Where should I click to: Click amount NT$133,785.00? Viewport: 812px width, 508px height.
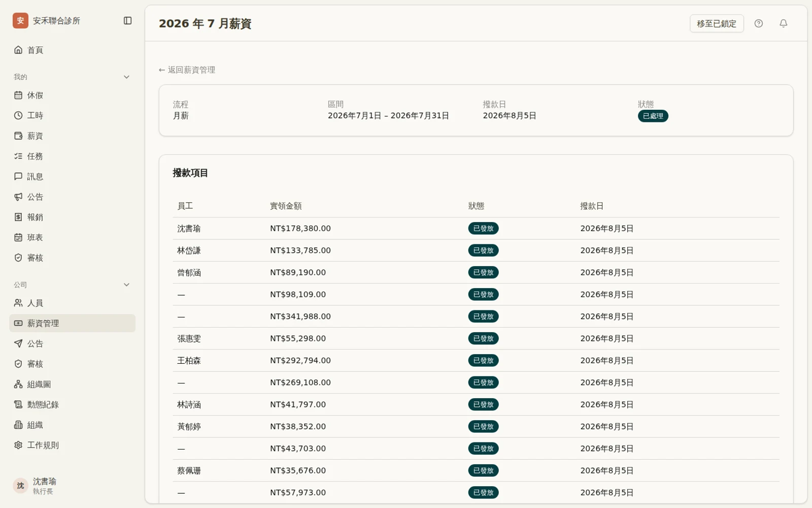(x=300, y=250)
